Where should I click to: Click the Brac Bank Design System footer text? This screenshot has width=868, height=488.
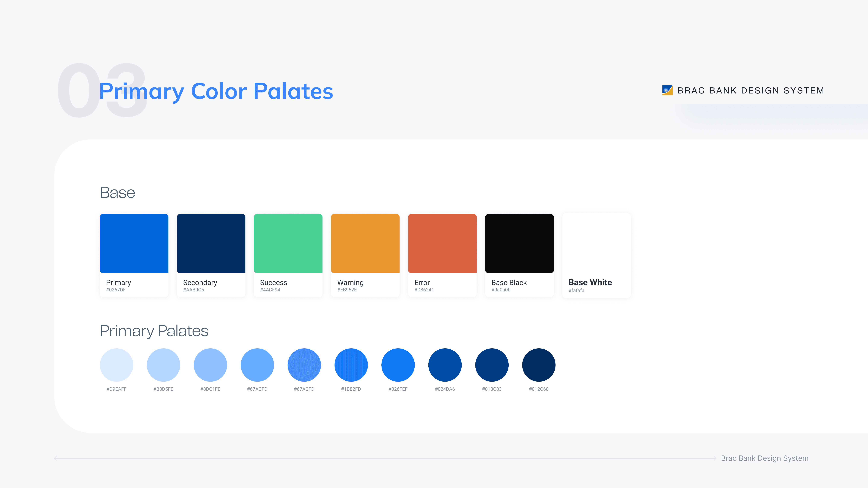[x=765, y=458]
